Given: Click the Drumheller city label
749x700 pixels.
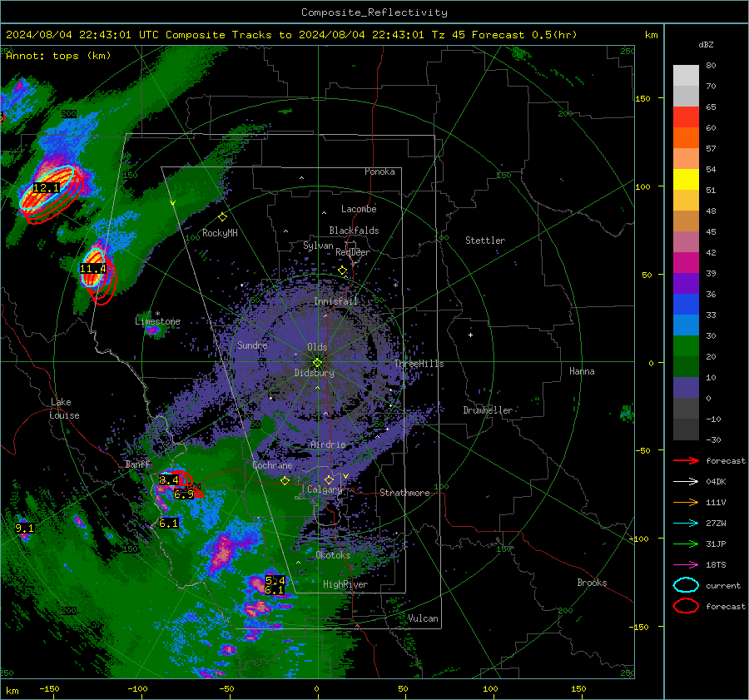Looking at the screenshot, I should [x=488, y=410].
